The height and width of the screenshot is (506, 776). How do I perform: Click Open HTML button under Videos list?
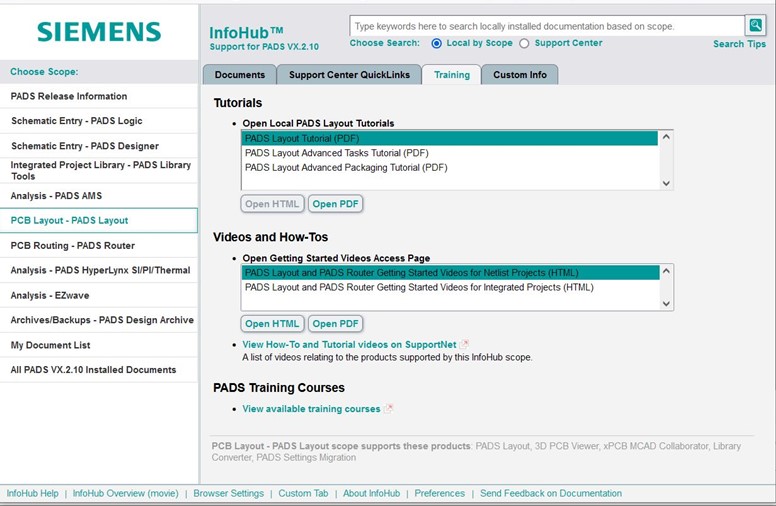click(x=272, y=324)
